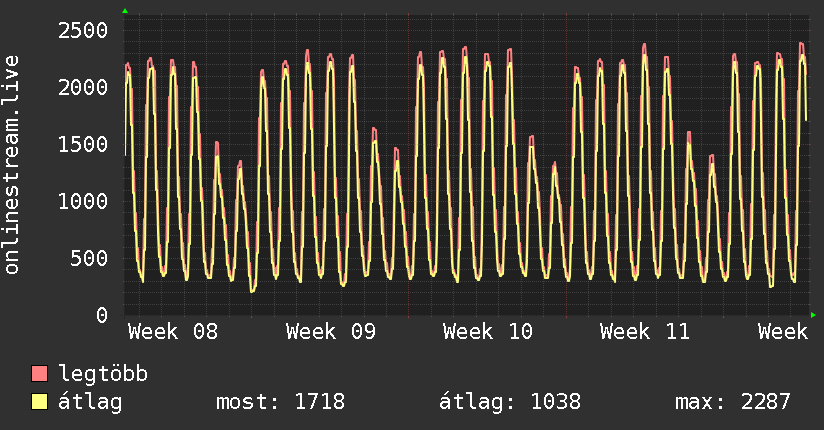Screen dimensions: 824x430
Task: Select the Week 10 axis label
Action: tap(488, 332)
